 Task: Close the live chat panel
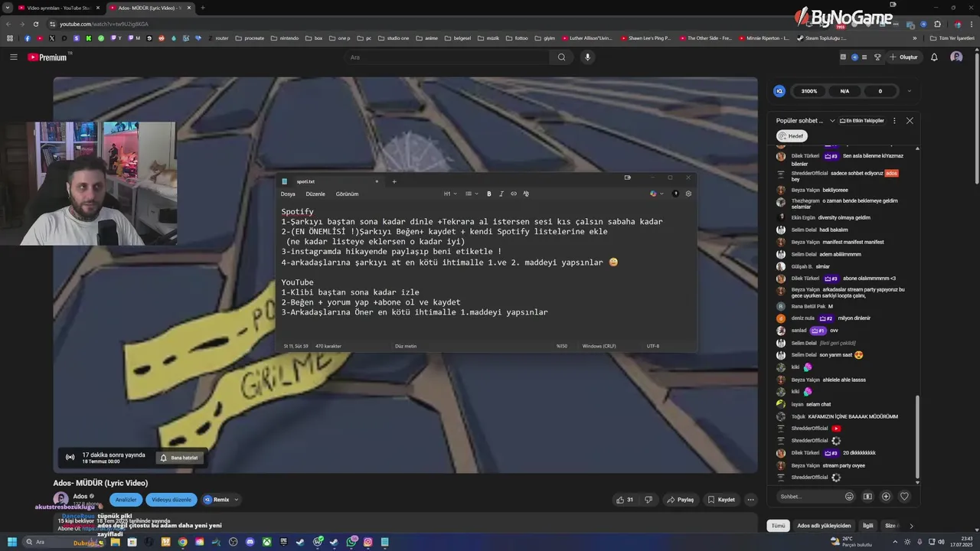point(910,121)
